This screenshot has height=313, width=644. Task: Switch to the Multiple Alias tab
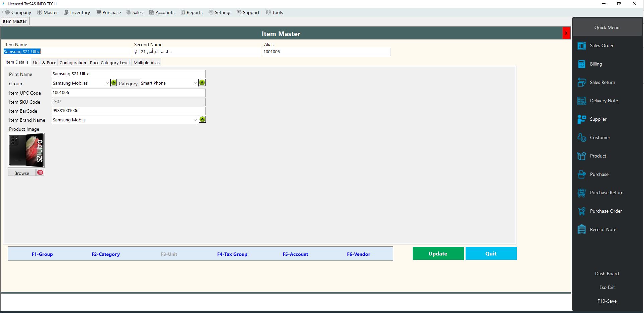(146, 63)
